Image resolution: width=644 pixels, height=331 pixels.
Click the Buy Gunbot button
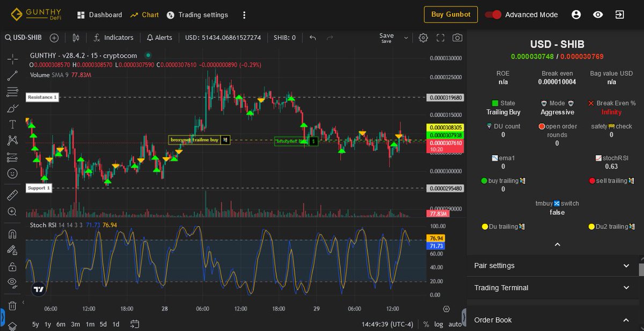pos(451,15)
